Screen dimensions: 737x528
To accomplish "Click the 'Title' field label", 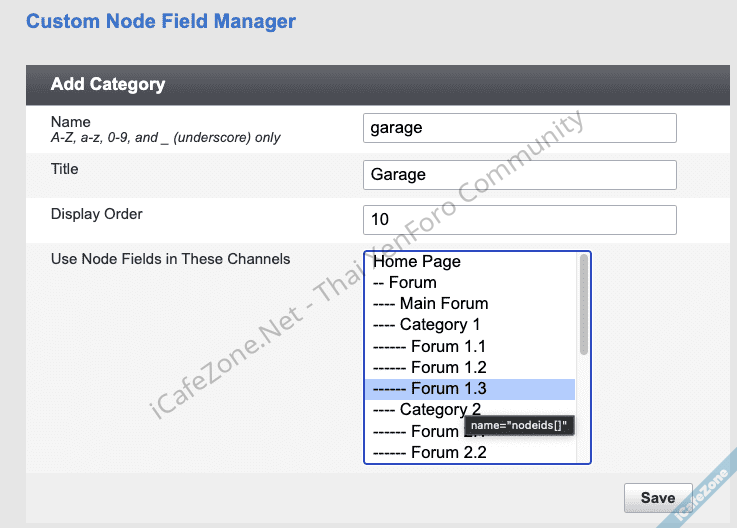I will point(64,169).
